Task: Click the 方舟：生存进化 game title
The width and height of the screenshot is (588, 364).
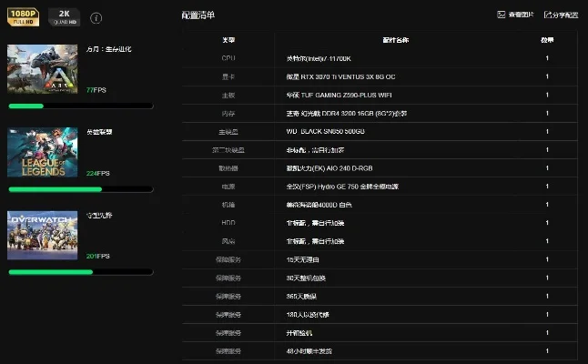Action: click(108, 49)
